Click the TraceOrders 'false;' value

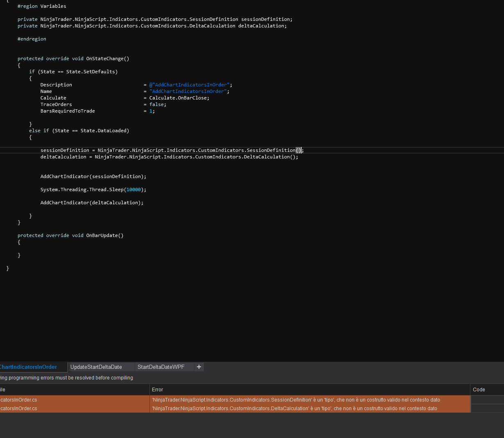158,104
